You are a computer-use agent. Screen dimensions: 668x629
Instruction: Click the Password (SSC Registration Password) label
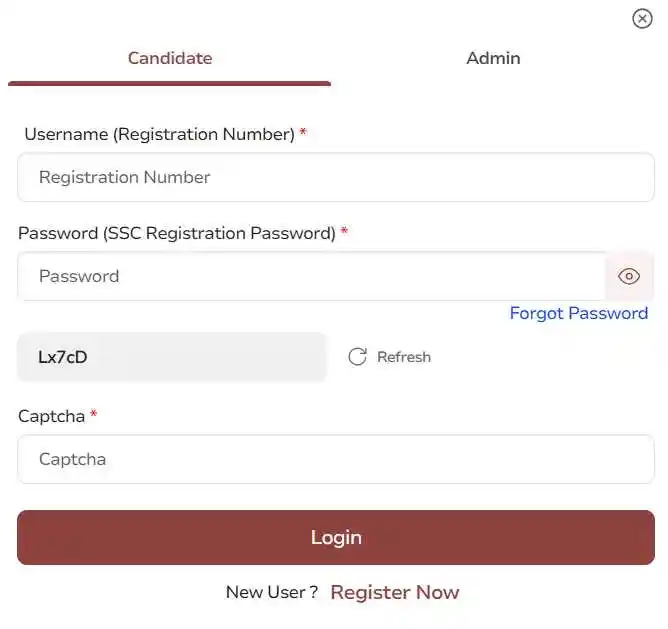pyautogui.click(x=177, y=233)
